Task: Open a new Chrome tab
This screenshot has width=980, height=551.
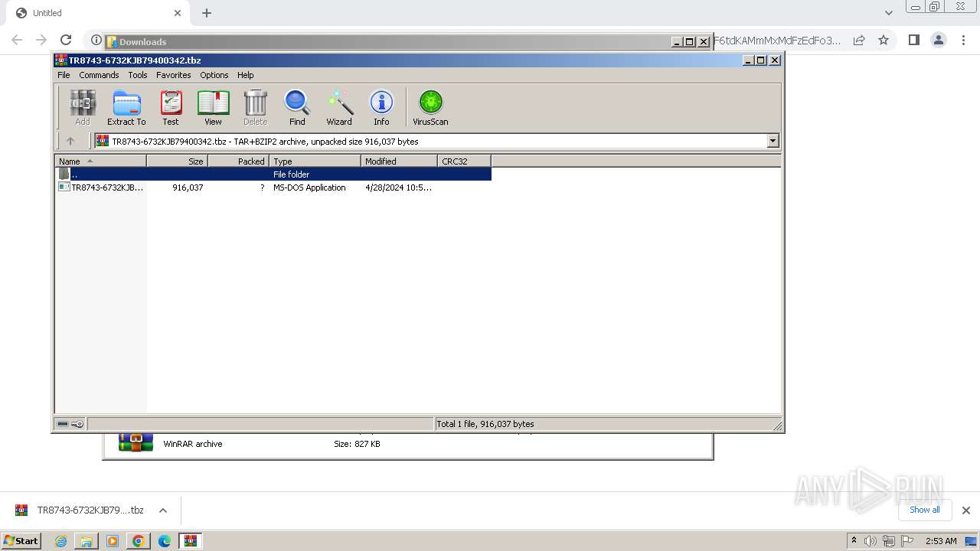Action: 207,13
